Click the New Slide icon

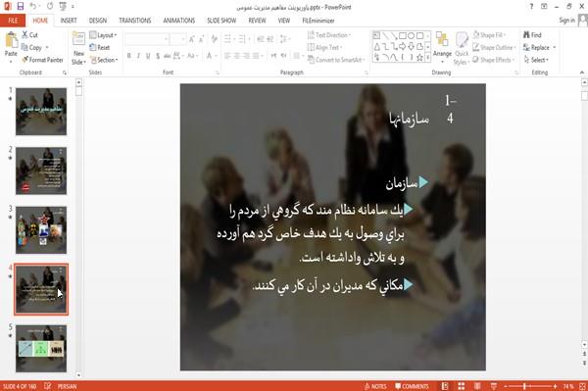[78, 40]
